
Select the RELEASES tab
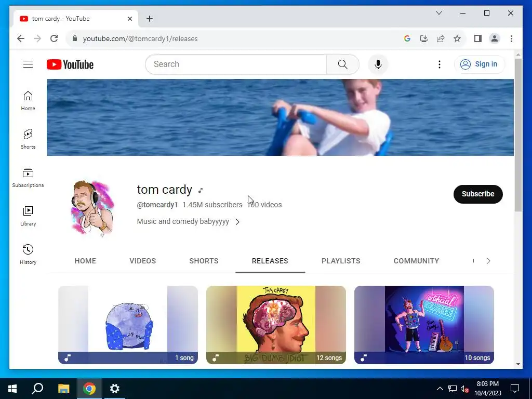coord(270,261)
